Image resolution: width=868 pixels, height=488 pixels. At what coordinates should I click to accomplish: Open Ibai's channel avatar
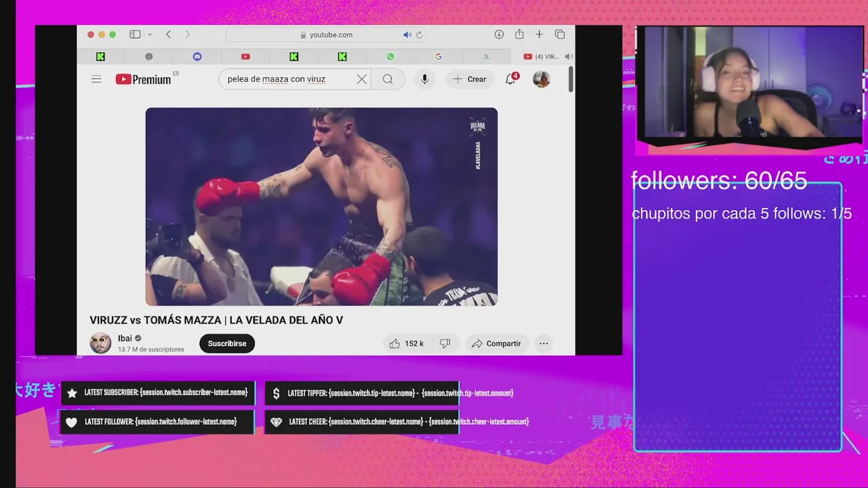click(x=100, y=343)
